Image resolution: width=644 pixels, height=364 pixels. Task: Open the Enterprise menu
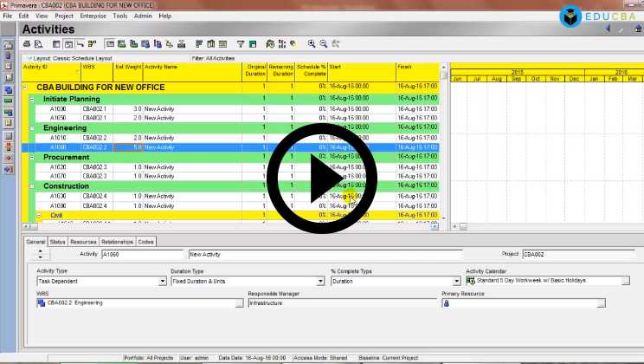click(x=93, y=16)
